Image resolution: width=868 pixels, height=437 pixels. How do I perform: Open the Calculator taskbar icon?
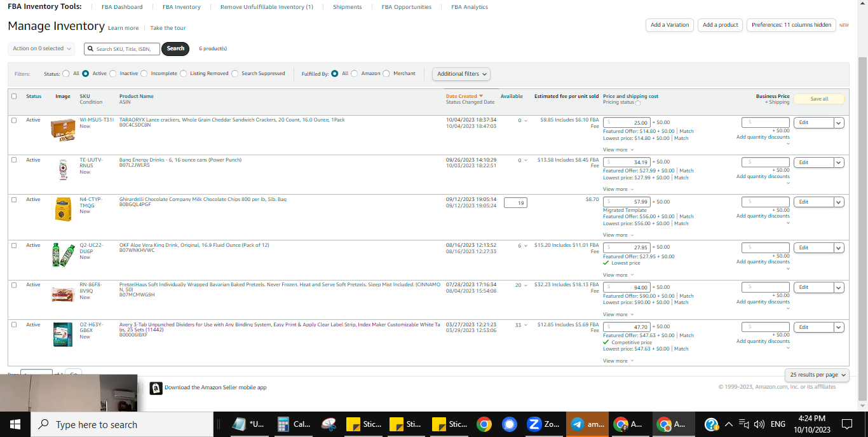(295, 424)
